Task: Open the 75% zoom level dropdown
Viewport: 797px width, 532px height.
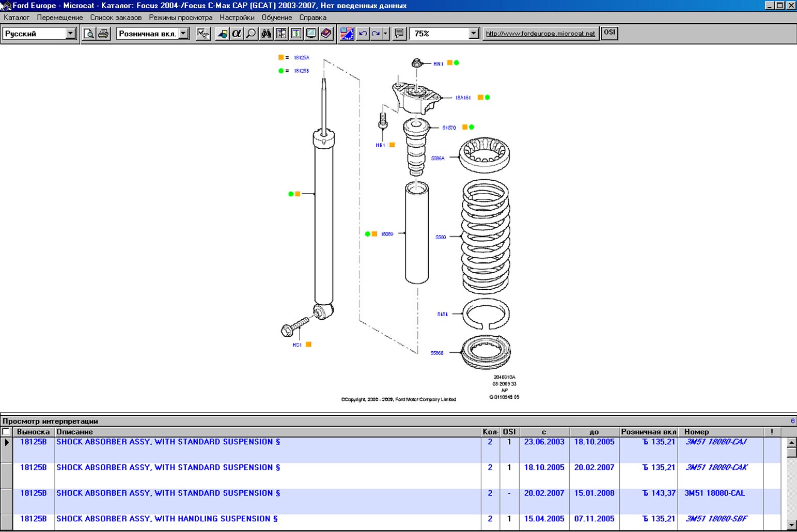Action: 474,34
